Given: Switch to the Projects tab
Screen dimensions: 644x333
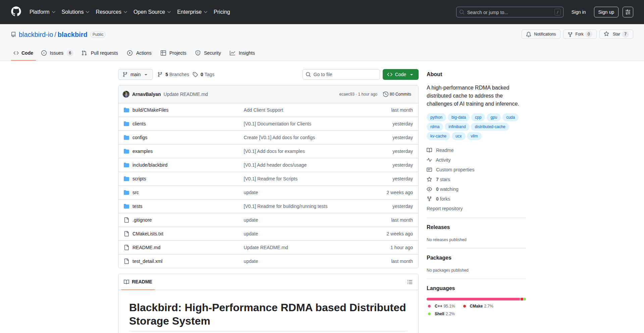Looking at the screenshot, I should 173,53.
